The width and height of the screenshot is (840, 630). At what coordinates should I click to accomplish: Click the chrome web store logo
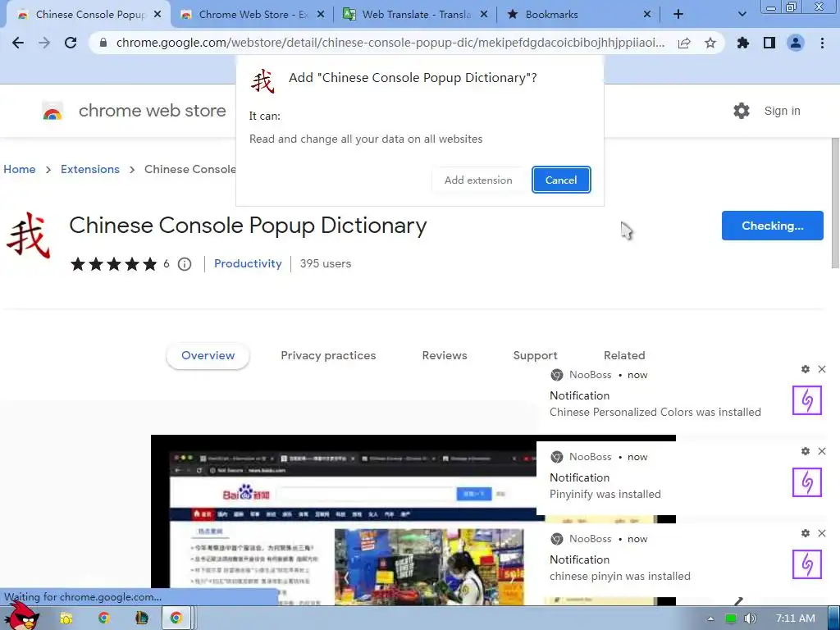pos(135,111)
